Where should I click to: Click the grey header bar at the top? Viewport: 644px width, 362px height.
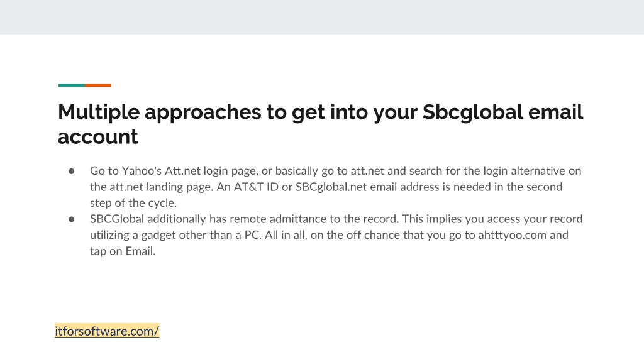coord(322,17)
